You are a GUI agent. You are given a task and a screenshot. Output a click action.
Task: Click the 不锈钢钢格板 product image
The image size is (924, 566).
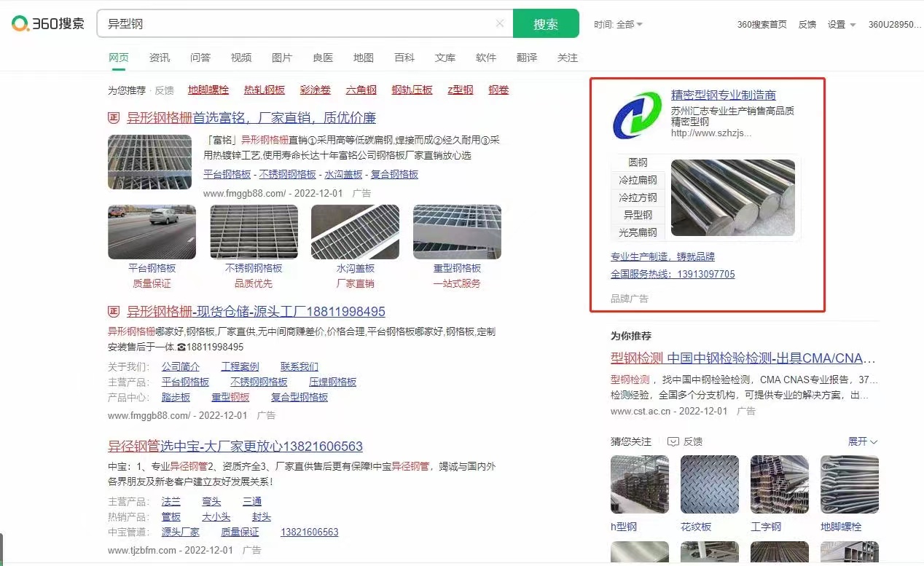pyautogui.click(x=254, y=232)
